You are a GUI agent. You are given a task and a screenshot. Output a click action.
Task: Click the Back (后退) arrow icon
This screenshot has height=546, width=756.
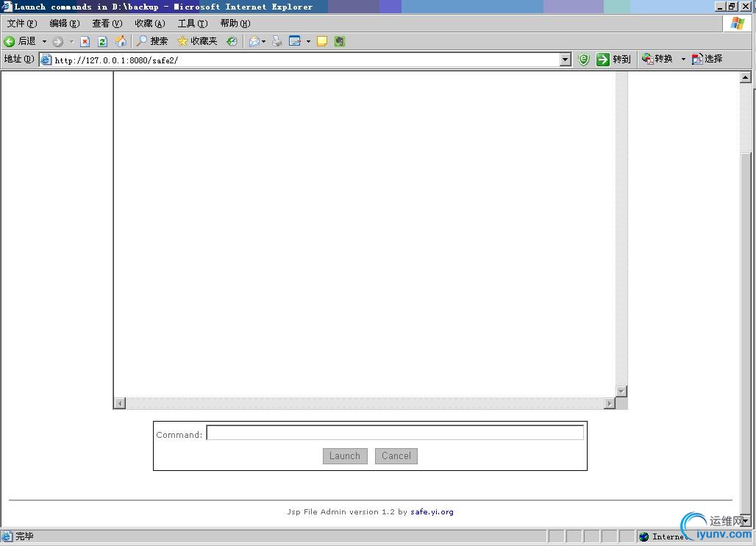[9, 41]
